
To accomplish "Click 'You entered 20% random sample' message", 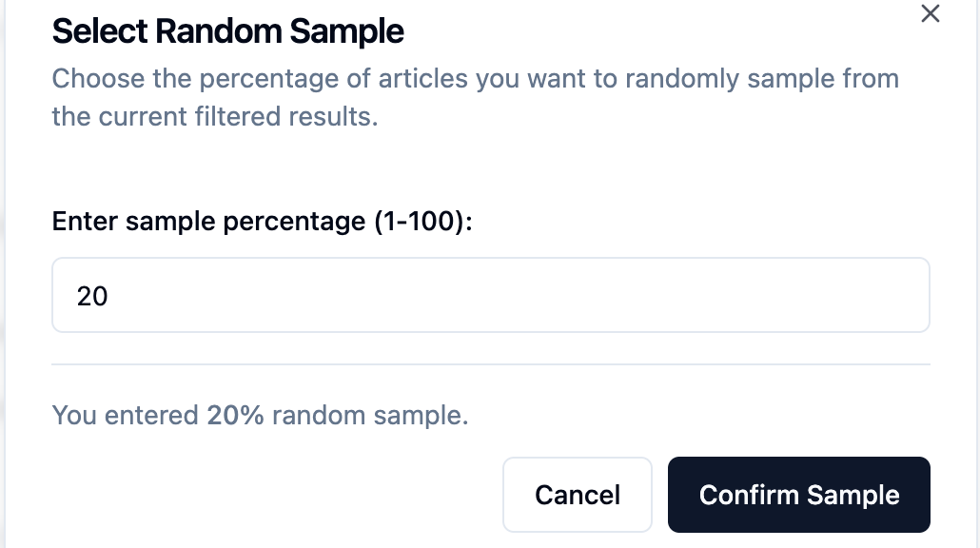I will (260, 416).
